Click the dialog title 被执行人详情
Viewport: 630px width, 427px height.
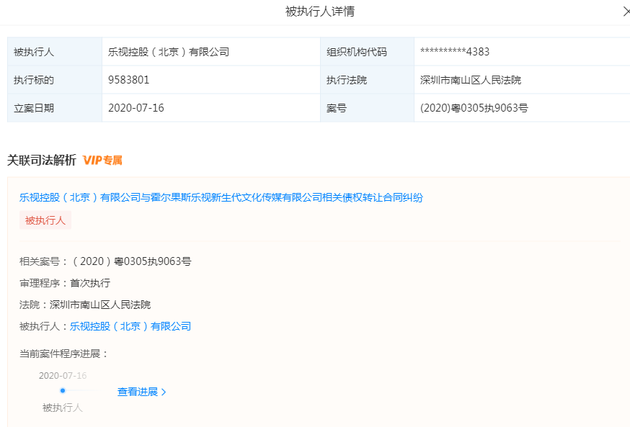(320, 12)
